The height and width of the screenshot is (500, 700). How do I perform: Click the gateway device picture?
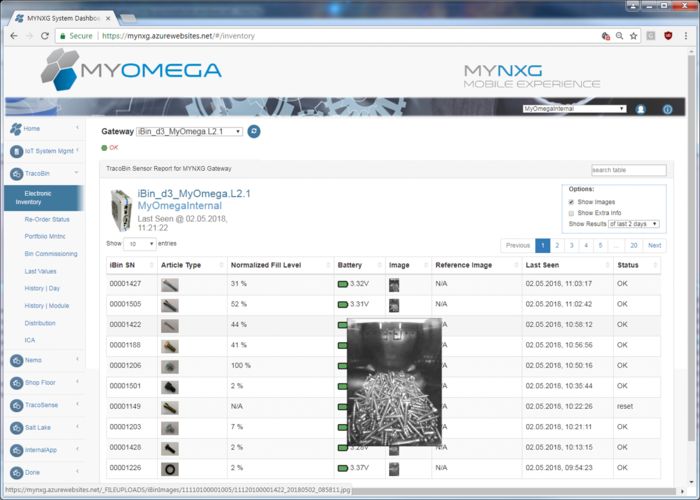coord(121,210)
